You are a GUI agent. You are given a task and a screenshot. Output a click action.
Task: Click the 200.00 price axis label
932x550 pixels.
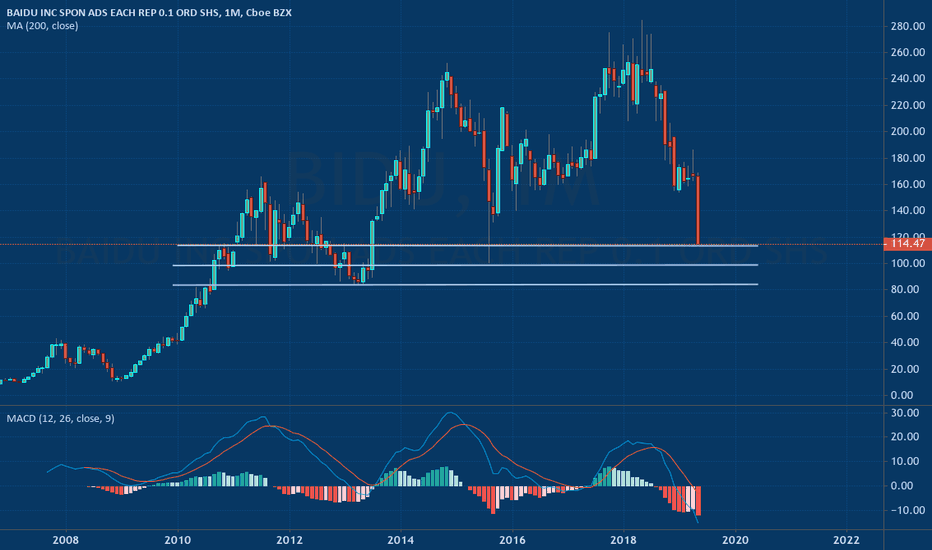click(x=908, y=131)
